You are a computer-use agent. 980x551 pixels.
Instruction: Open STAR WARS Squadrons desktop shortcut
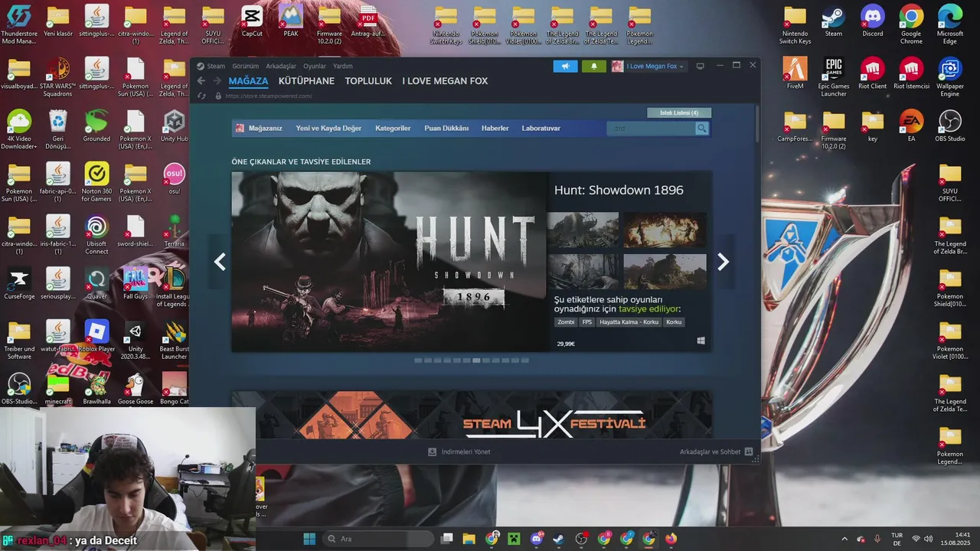[x=58, y=77]
